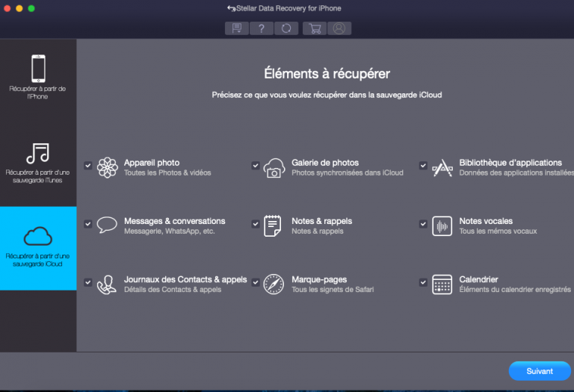Uncheck the Appareil photo checkbox
Screen dimensions: 574x392
coord(88,165)
